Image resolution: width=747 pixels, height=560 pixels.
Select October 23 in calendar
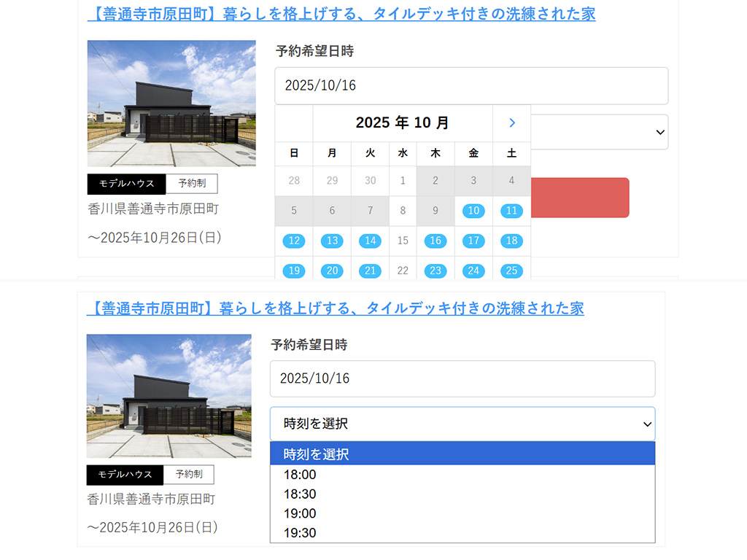[436, 271]
